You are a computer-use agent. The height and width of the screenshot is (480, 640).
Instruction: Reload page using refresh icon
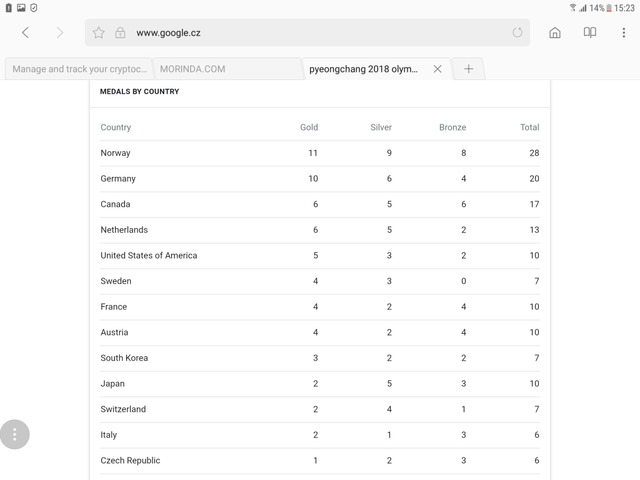pyautogui.click(x=517, y=33)
